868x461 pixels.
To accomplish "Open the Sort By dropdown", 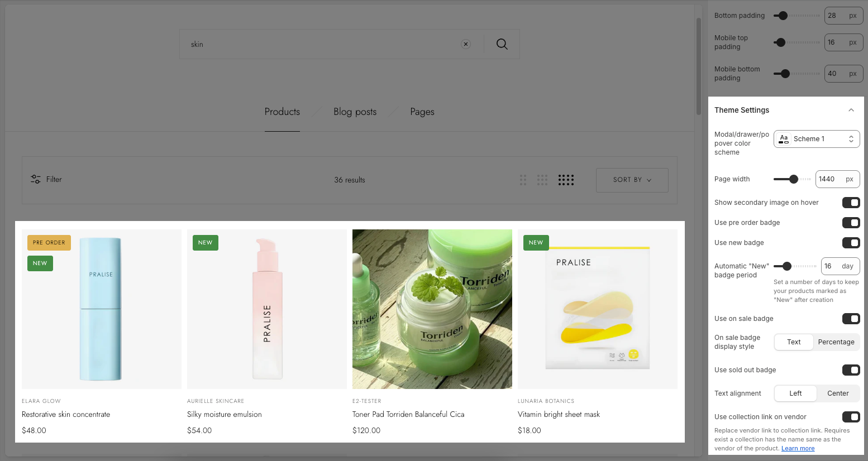I will (x=632, y=180).
